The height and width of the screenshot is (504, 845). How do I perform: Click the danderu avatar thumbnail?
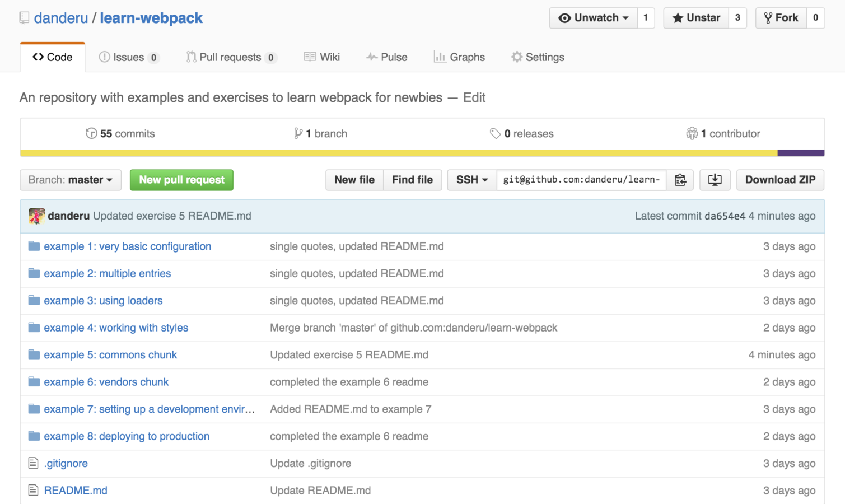37,216
